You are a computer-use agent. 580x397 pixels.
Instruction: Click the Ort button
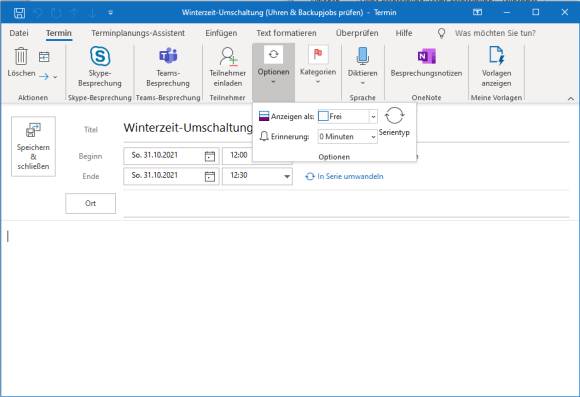[x=91, y=203]
